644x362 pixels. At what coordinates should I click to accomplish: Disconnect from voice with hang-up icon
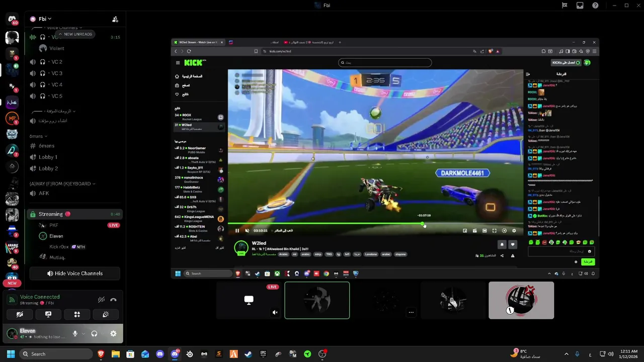click(x=113, y=300)
